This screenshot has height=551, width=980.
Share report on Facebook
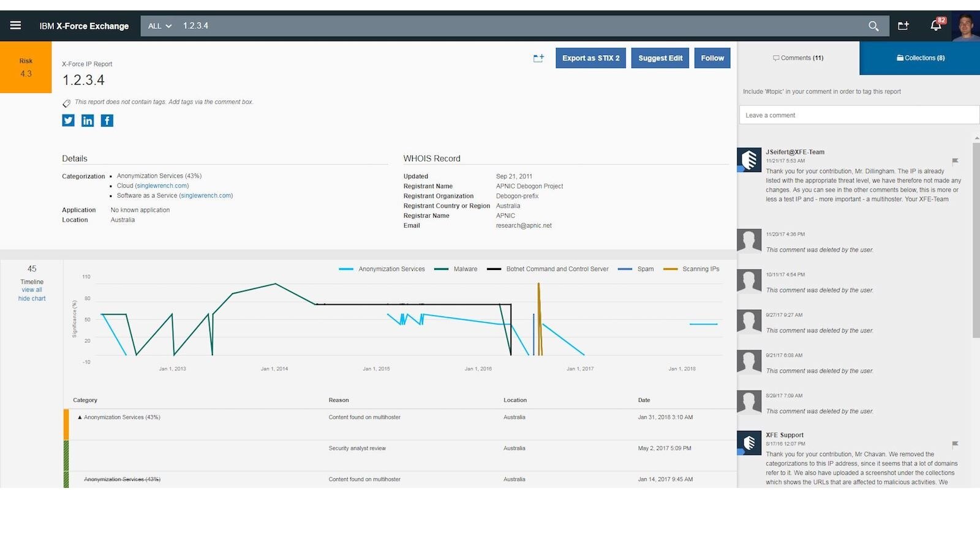(x=107, y=121)
